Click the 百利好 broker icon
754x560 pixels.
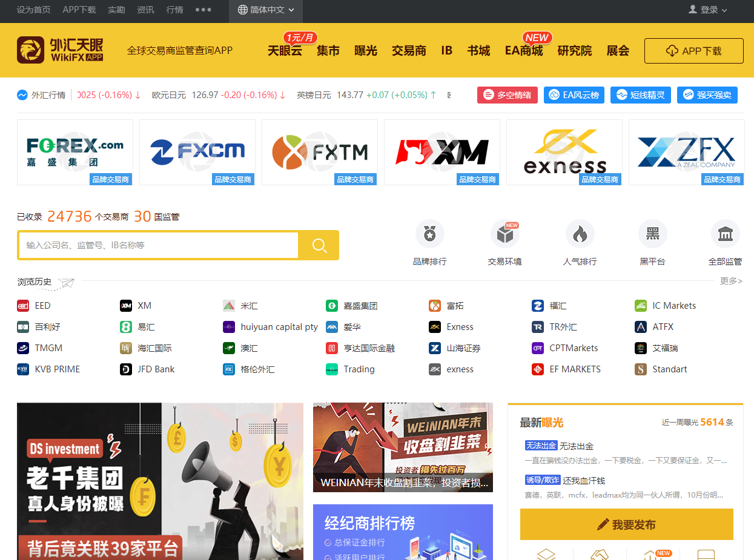[x=23, y=327]
